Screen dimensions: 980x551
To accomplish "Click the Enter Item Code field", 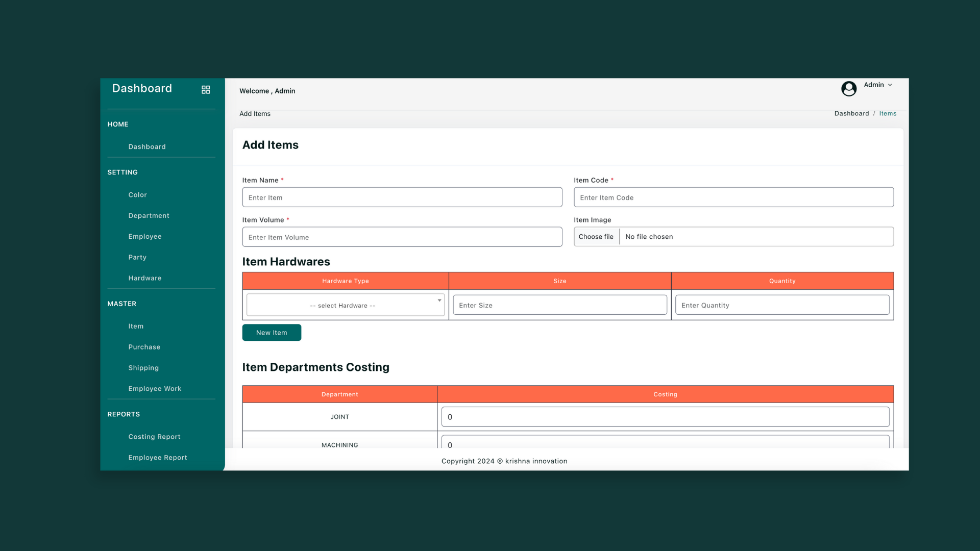I will (733, 197).
